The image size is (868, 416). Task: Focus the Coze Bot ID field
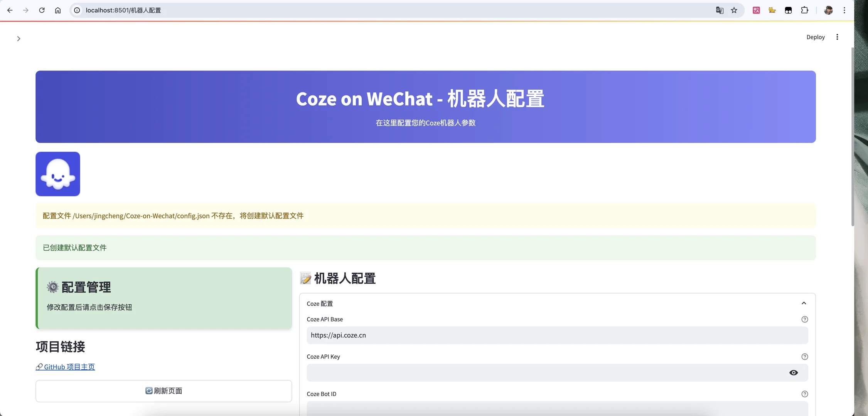[557, 409]
